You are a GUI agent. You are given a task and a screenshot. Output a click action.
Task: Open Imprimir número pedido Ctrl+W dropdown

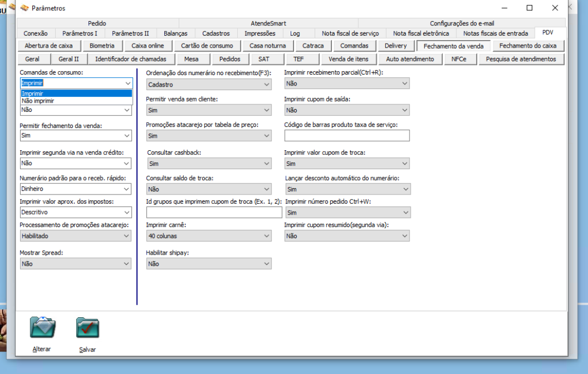click(x=347, y=212)
